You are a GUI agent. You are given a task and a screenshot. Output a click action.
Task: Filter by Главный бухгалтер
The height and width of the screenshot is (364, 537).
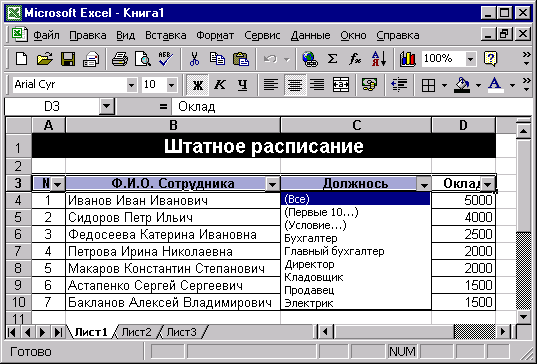click(x=355, y=251)
